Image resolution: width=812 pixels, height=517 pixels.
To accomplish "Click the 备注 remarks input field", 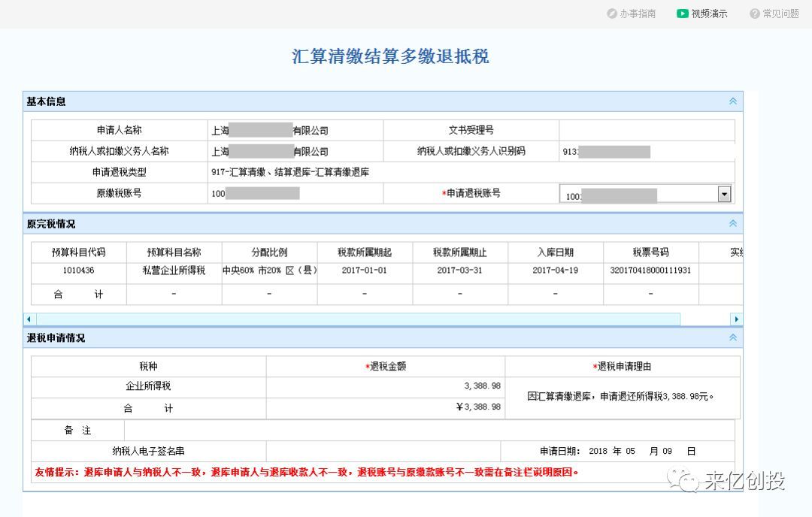I will click(x=429, y=431).
